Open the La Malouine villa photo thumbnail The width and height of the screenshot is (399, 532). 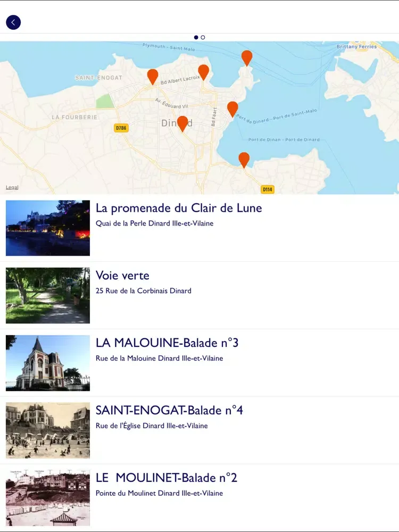point(48,363)
